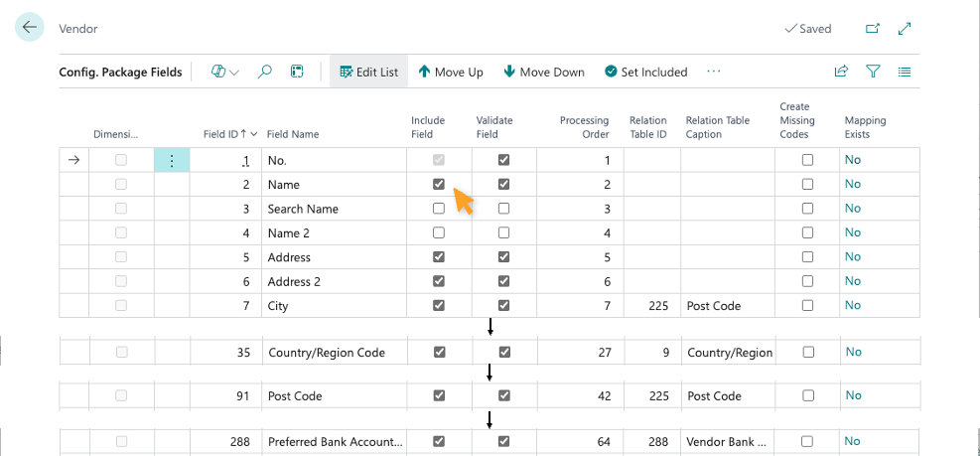Open row actions menu for No.
Screen dimensions: 980x456
(x=172, y=161)
